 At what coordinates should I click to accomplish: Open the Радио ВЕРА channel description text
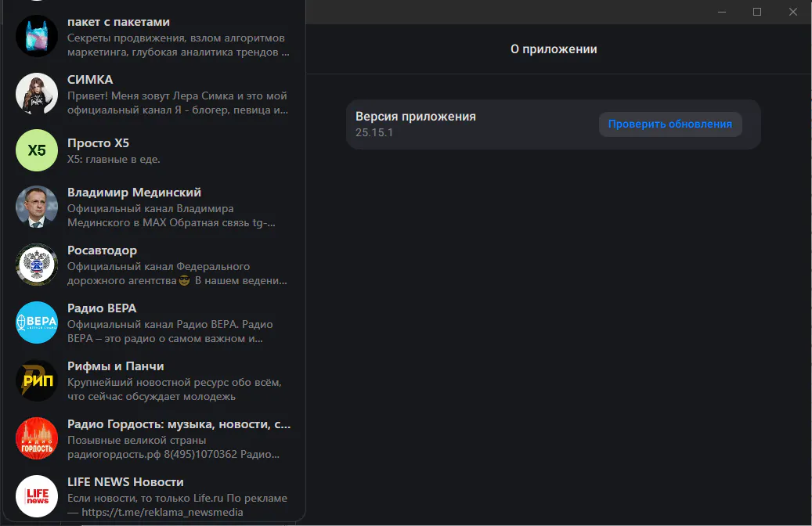[170, 332]
